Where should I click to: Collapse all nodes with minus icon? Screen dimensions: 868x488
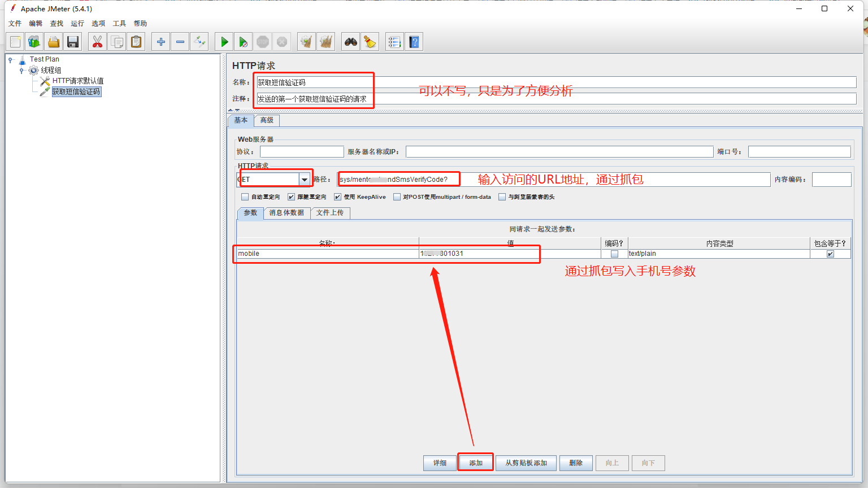[180, 42]
